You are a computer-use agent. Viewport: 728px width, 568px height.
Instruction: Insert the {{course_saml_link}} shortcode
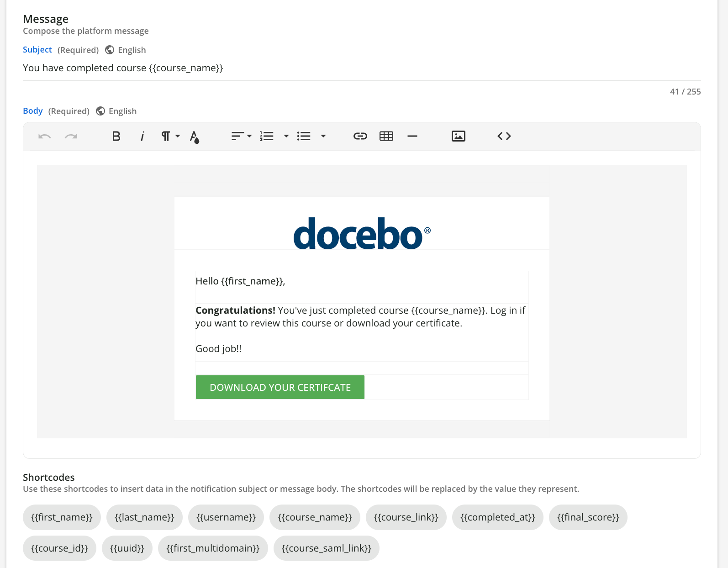click(327, 548)
